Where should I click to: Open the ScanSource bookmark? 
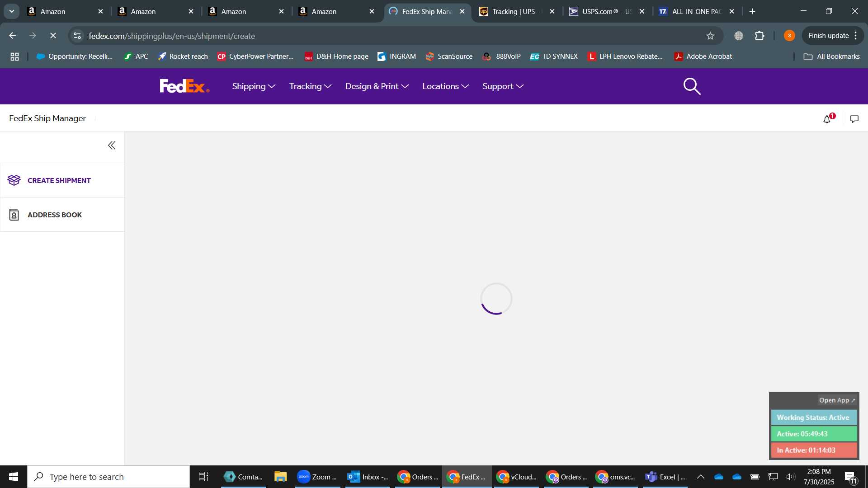coord(449,56)
